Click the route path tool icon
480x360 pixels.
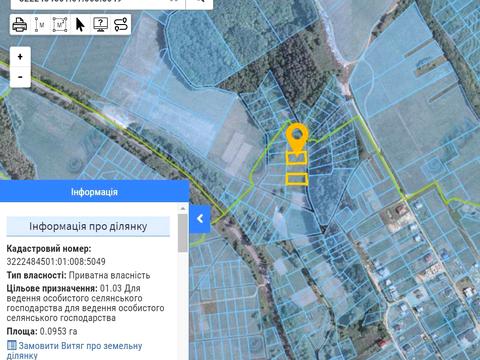click(121, 24)
